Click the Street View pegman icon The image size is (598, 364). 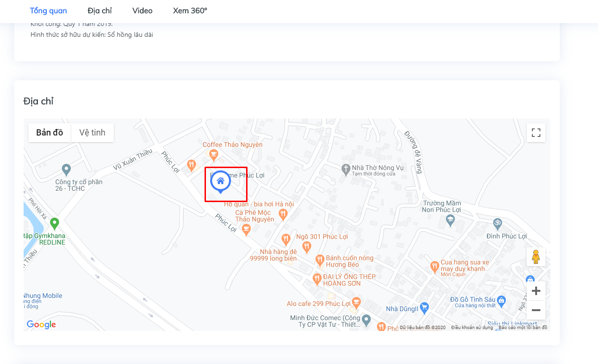[x=536, y=257]
